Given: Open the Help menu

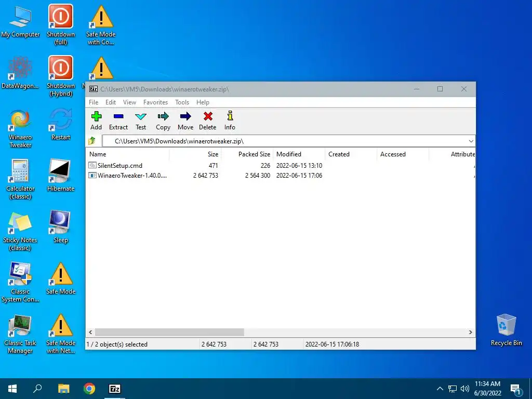Looking at the screenshot, I should click(203, 102).
